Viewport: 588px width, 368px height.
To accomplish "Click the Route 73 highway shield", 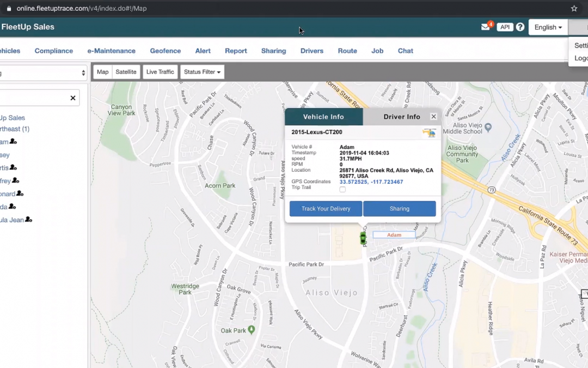I will coord(492,190).
